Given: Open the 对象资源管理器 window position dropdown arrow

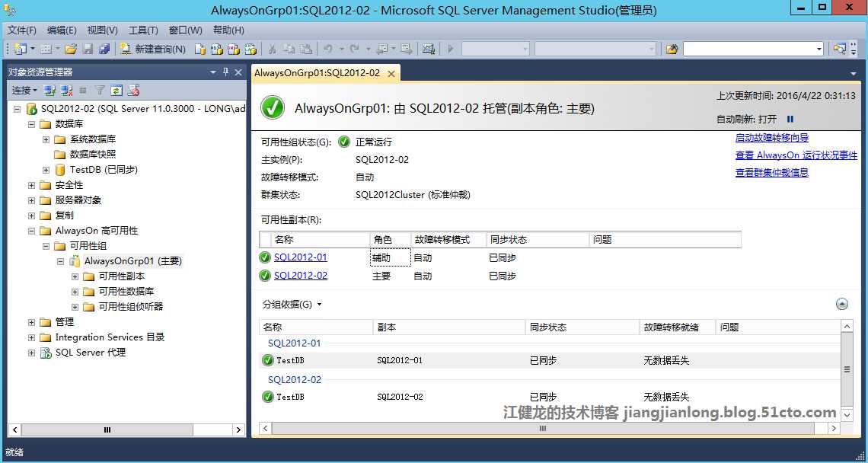Looking at the screenshot, I should [213, 72].
